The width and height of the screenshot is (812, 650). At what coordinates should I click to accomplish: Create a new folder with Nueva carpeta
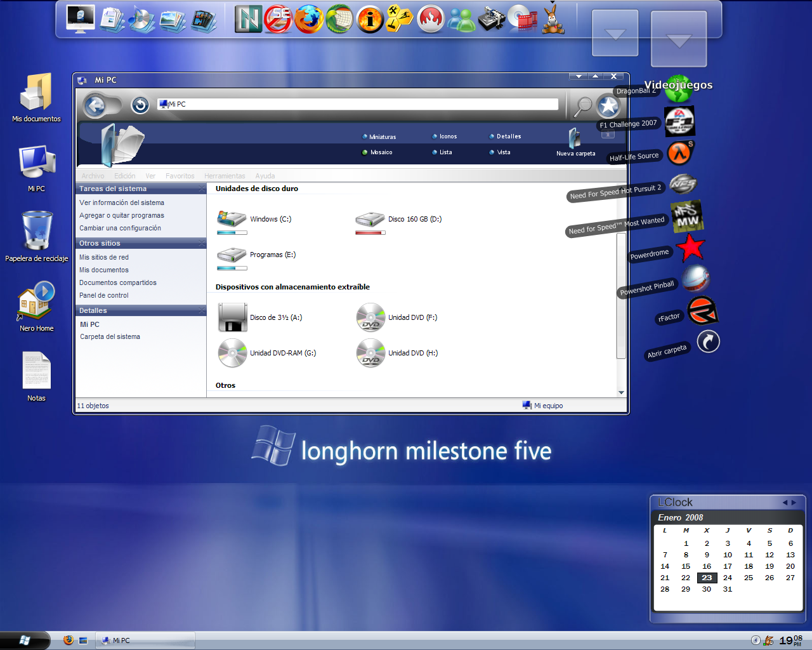coord(575,142)
